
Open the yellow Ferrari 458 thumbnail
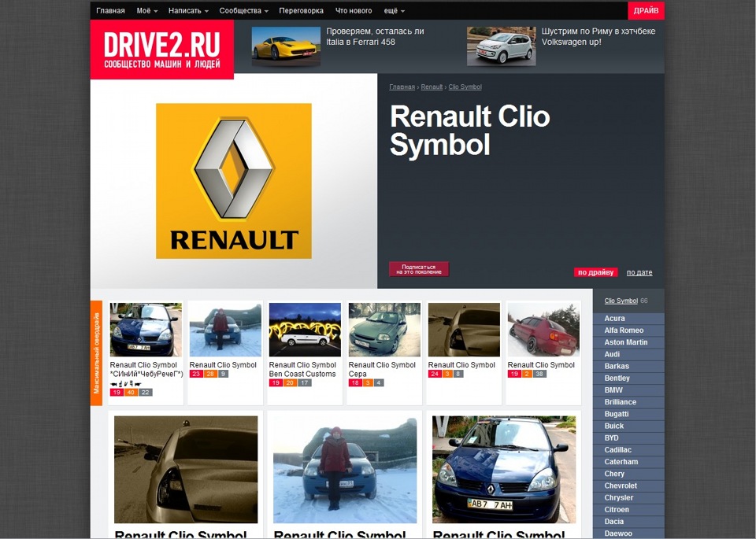coord(286,46)
